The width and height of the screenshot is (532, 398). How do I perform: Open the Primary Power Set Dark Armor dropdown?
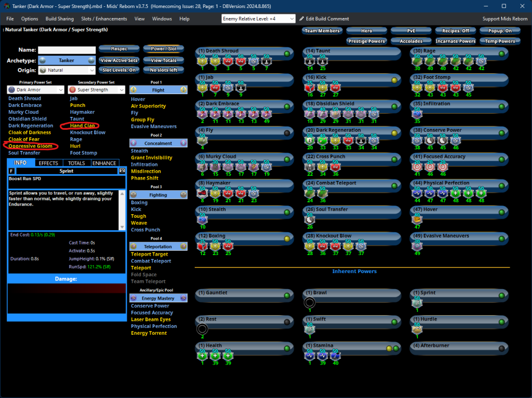click(x=36, y=90)
